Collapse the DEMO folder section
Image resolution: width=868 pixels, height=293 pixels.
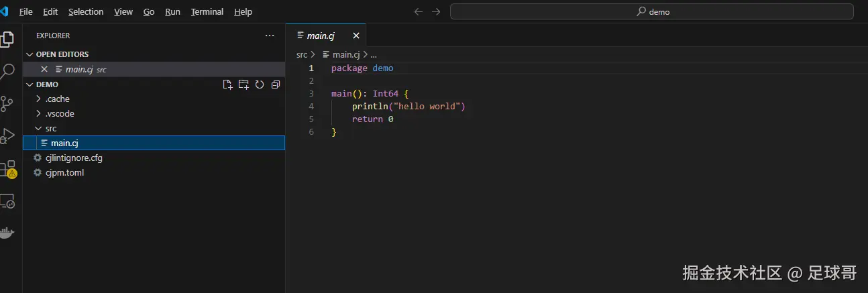click(x=30, y=84)
